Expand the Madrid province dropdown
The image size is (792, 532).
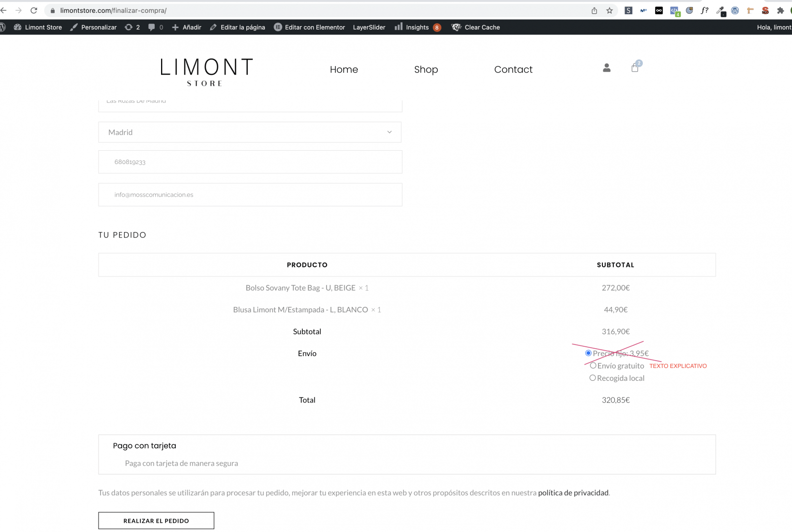[x=250, y=132]
